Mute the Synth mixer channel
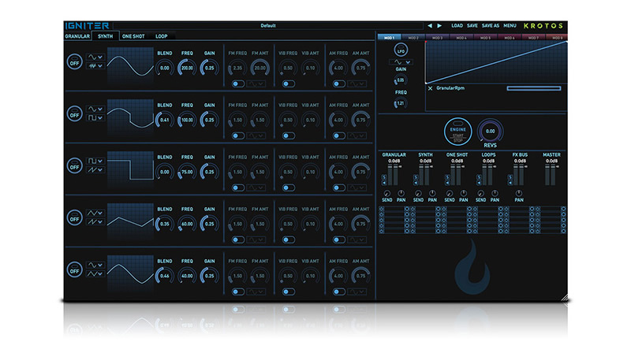The width and height of the screenshot is (631, 364). [416, 183]
